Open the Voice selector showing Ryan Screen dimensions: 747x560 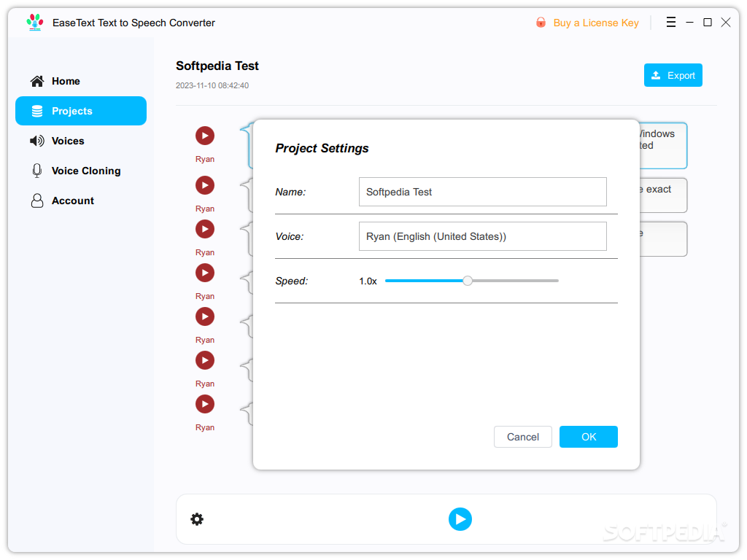point(483,236)
